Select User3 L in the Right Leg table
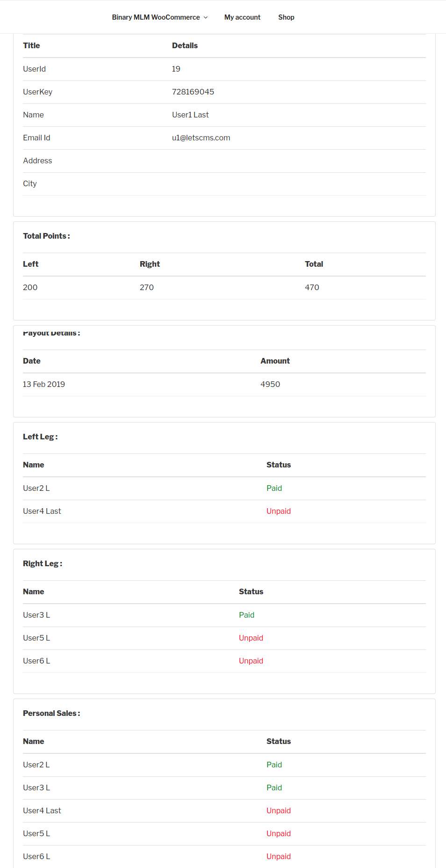446x868 pixels. 36,615
